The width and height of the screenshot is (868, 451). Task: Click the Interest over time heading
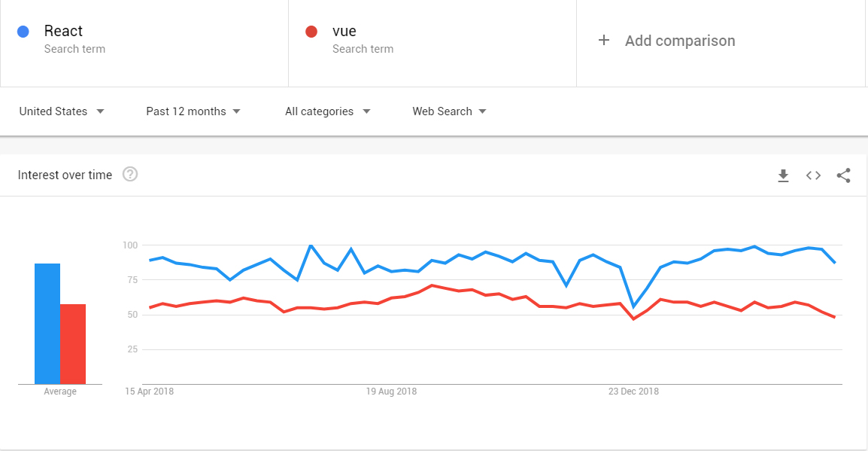click(x=65, y=175)
